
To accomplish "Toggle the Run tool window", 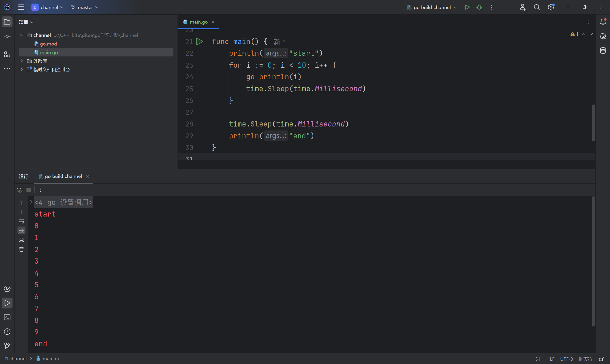I will (x=7, y=303).
